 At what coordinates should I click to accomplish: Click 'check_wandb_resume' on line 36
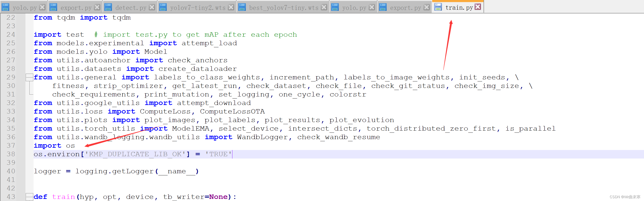339,137
